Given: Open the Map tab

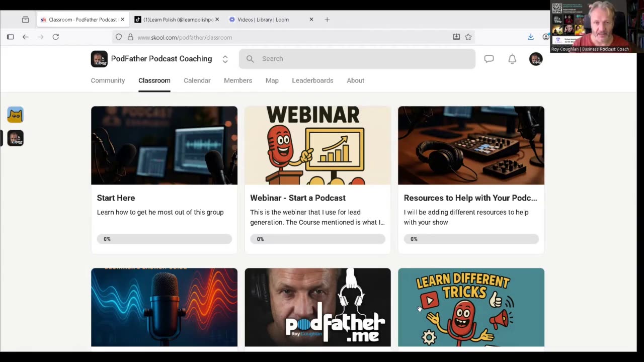Looking at the screenshot, I should point(272,80).
